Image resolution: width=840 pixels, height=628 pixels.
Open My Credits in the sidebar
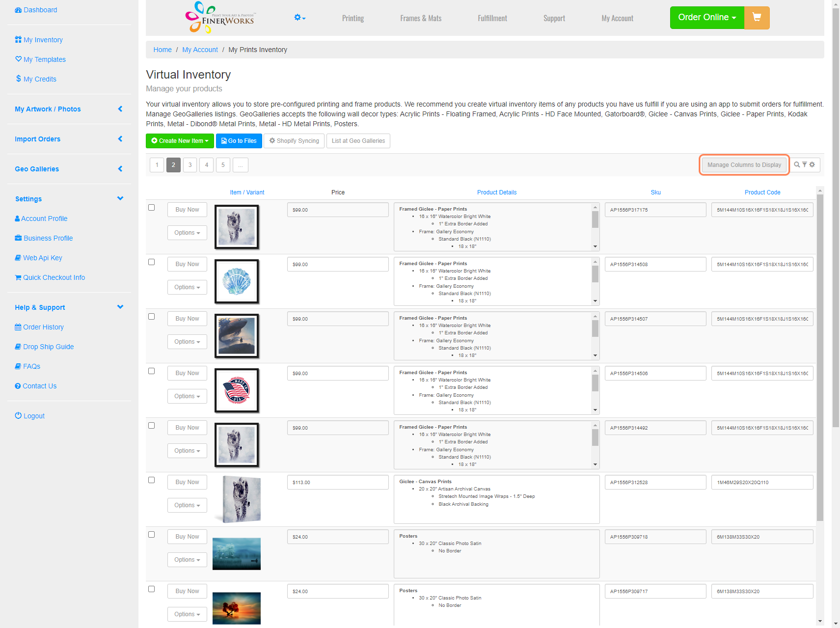(36, 79)
